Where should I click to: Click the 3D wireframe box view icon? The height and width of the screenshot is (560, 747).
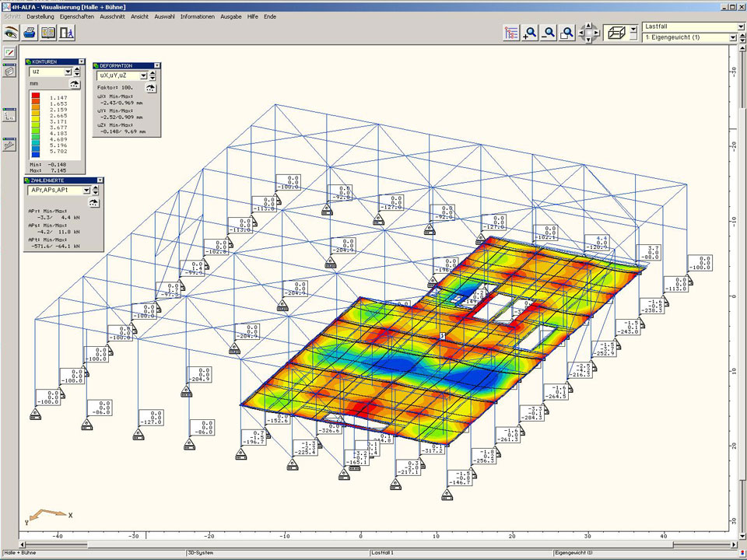[x=616, y=33]
